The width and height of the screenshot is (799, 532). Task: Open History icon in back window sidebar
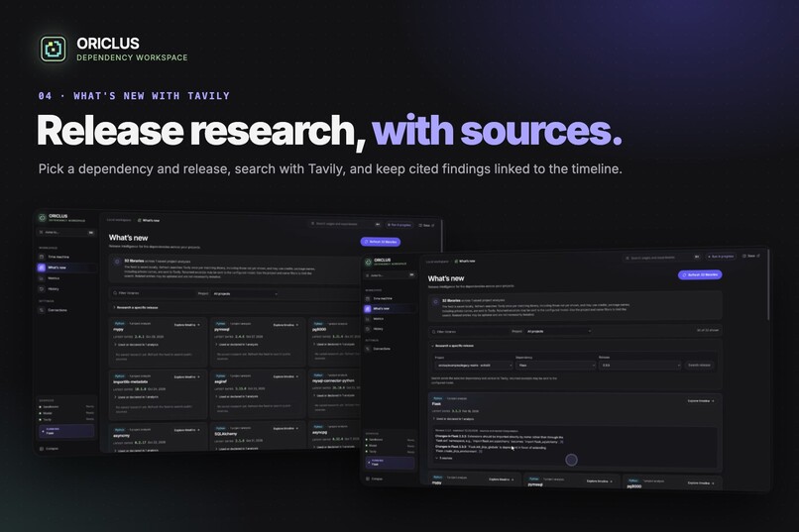pyautogui.click(x=42, y=288)
